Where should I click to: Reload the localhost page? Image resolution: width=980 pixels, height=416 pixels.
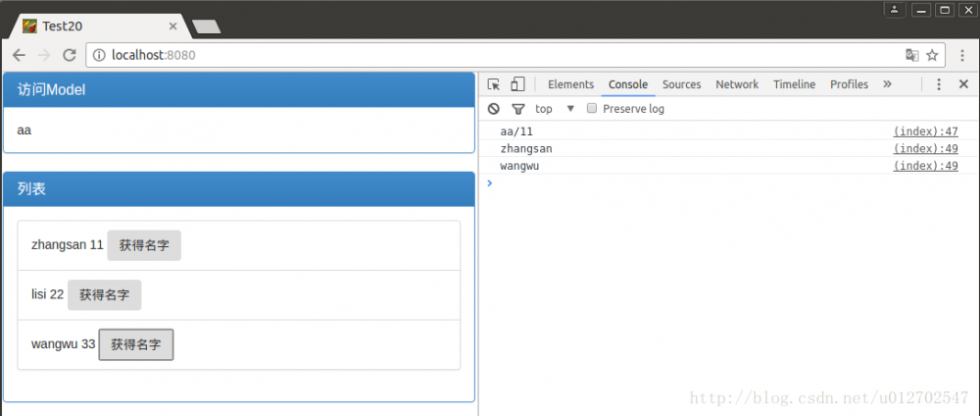70,55
